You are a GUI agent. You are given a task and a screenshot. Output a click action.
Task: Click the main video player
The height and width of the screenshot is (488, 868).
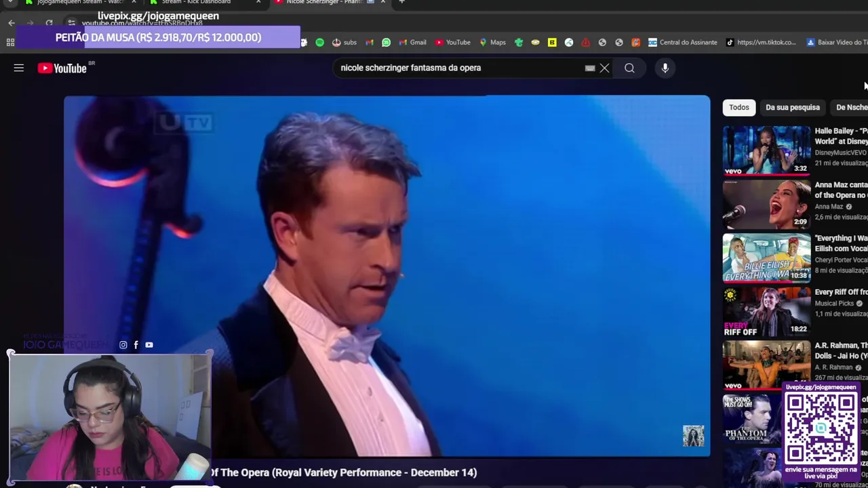click(x=387, y=276)
